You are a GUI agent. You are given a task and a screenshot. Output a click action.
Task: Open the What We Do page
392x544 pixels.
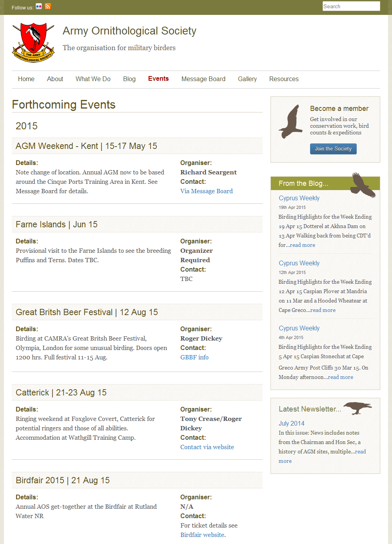coord(93,79)
